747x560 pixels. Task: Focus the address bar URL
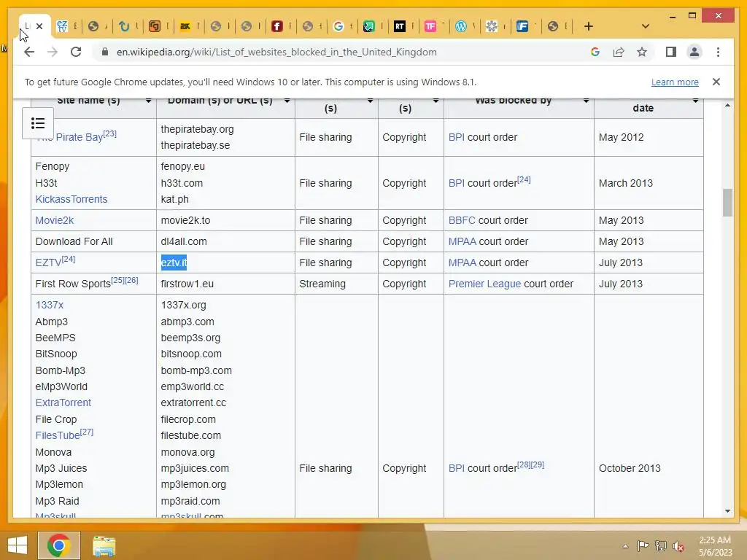[x=276, y=52]
